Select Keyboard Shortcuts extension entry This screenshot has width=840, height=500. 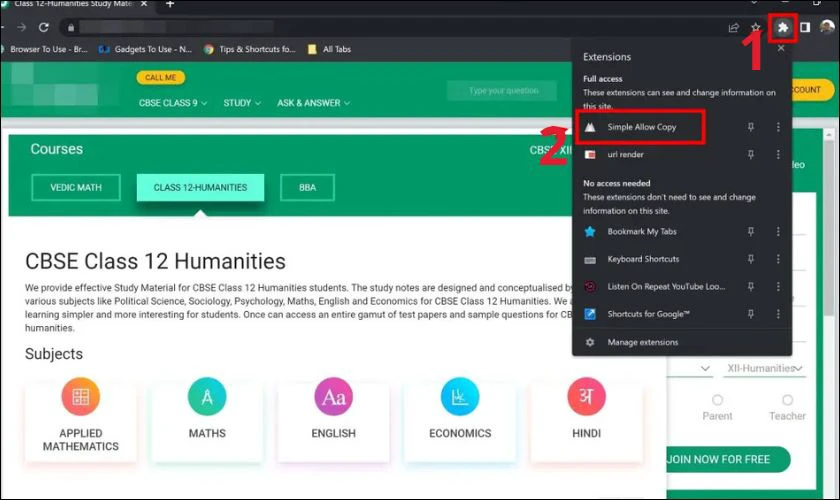point(643,259)
